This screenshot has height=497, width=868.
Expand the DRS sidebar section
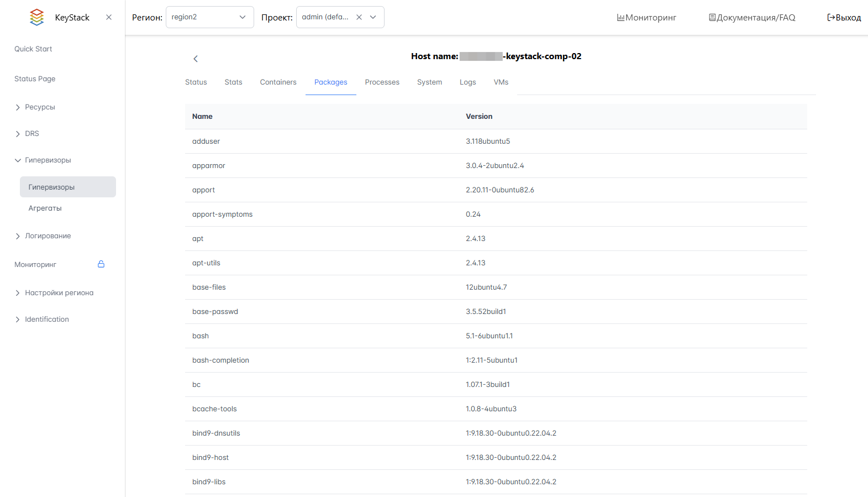tap(32, 134)
